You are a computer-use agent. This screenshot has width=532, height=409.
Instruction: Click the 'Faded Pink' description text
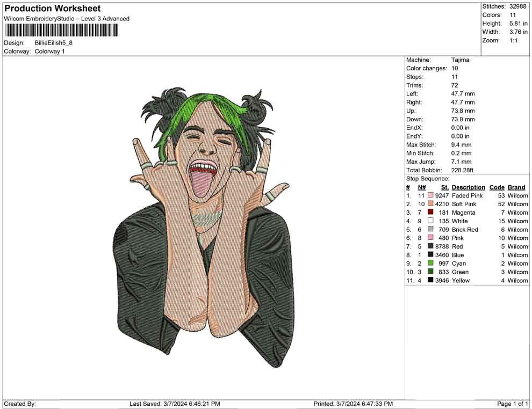(467, 195)
